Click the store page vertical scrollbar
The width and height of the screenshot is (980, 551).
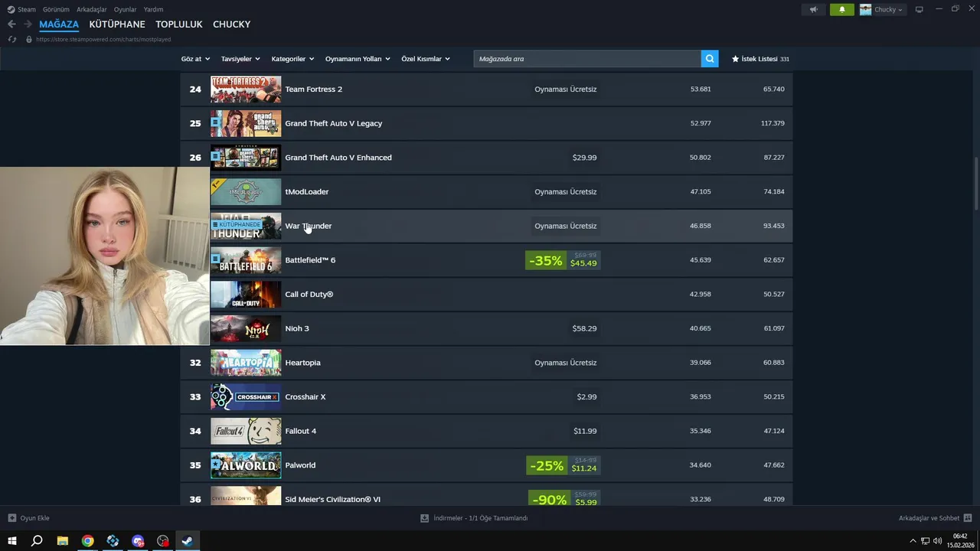976,184
